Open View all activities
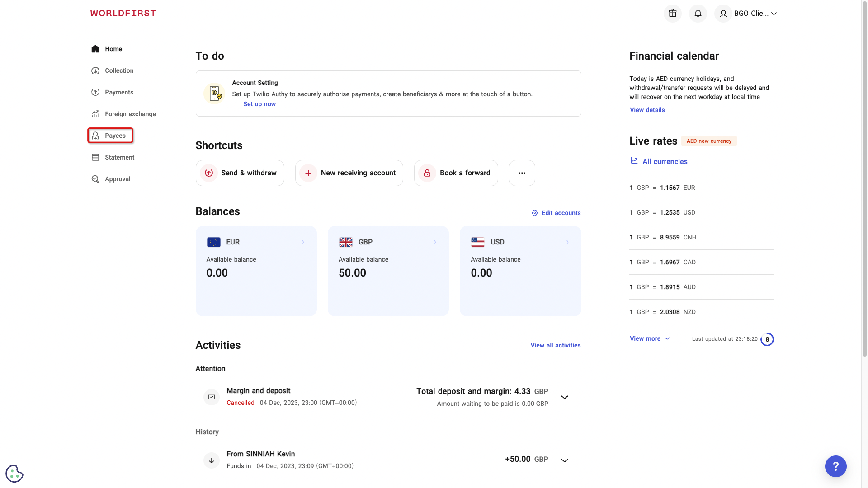This screenshot has height=488, width=868. [555, 345]
